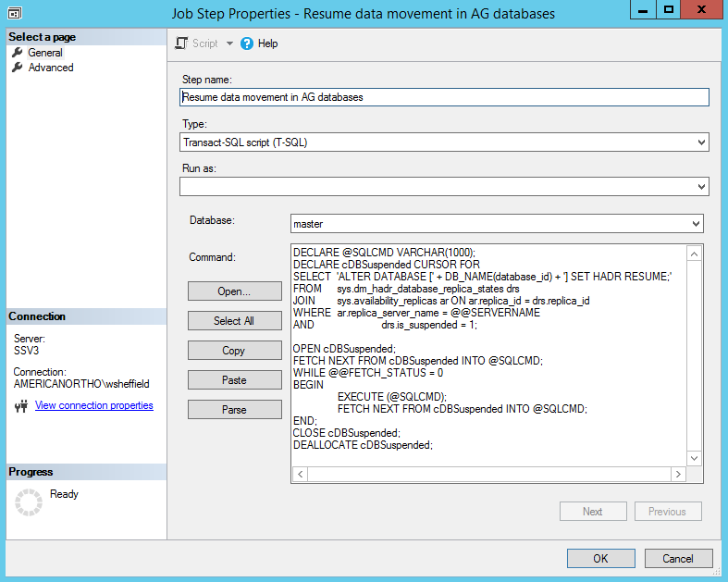Click the Copy button
Viewport: 728px width, 582px height.
tap(234, 351)
